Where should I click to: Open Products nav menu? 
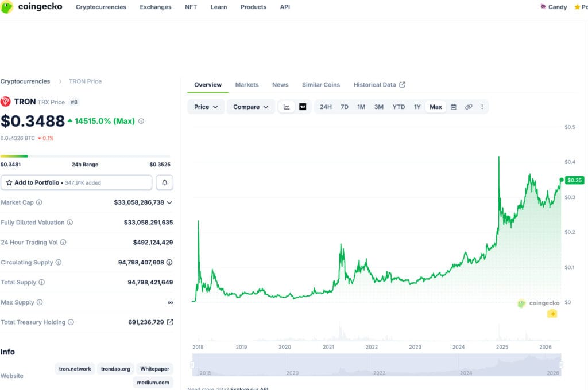pos(253,7)
